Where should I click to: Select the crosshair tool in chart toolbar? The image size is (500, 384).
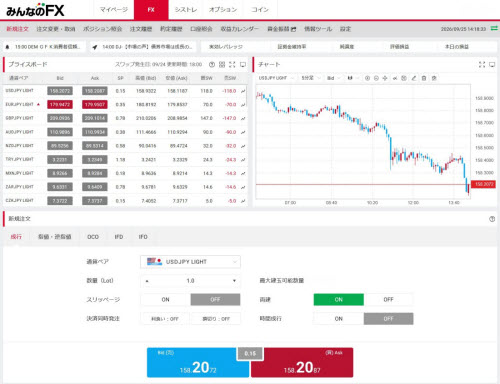pyautogui.click(x=385, y=78)
